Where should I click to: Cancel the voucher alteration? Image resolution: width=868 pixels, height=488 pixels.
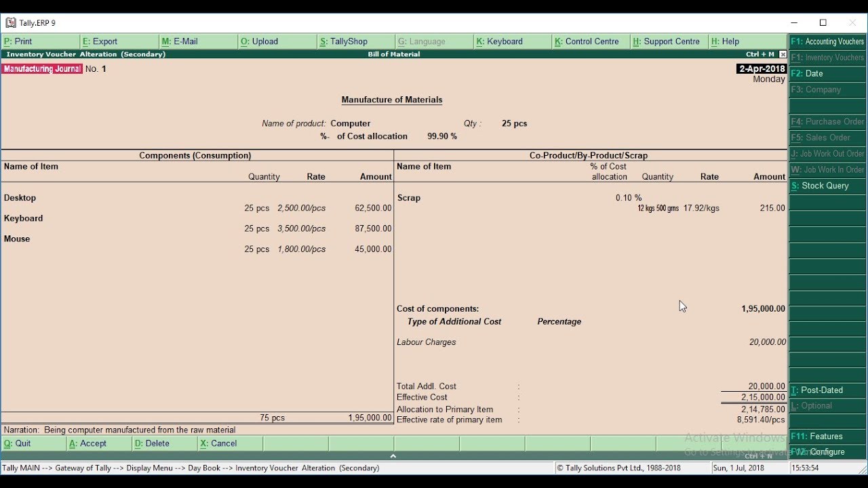coord(230,443)
